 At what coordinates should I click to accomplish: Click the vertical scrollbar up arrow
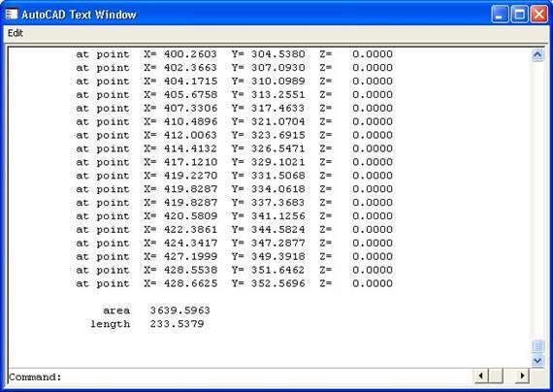(x=537, y=54)
